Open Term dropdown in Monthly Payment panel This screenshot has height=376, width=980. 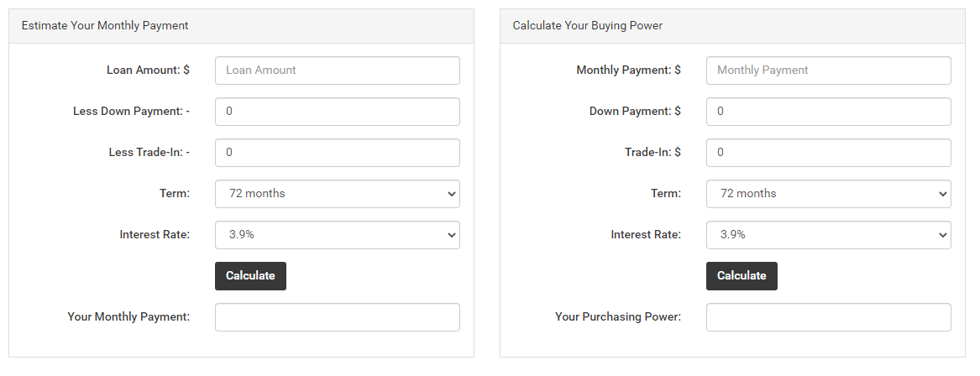pyautogui.click(x=338, y=194)
